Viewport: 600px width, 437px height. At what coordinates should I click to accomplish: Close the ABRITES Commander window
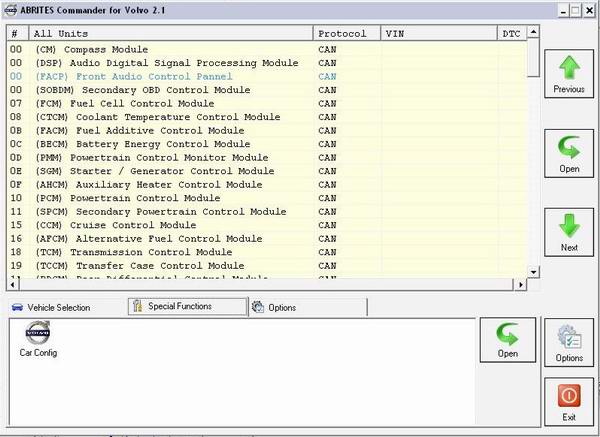590,11
